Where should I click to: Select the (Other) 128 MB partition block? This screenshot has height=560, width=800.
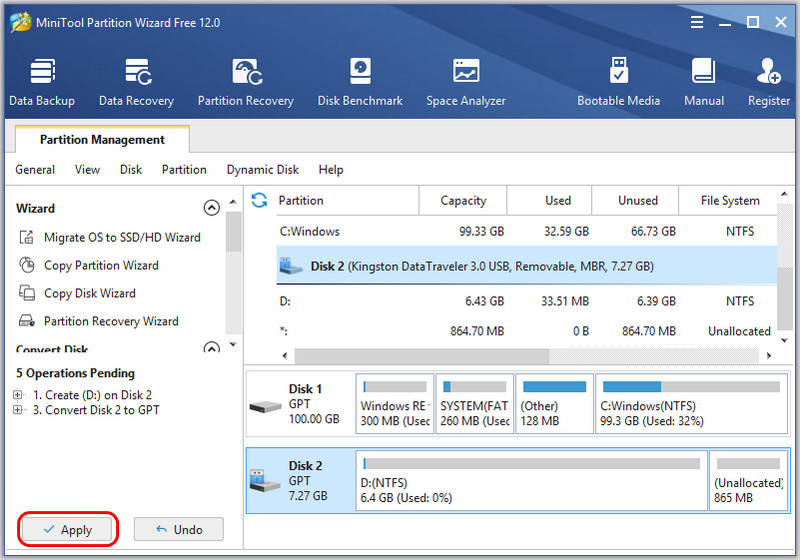[x=555, y=403]
